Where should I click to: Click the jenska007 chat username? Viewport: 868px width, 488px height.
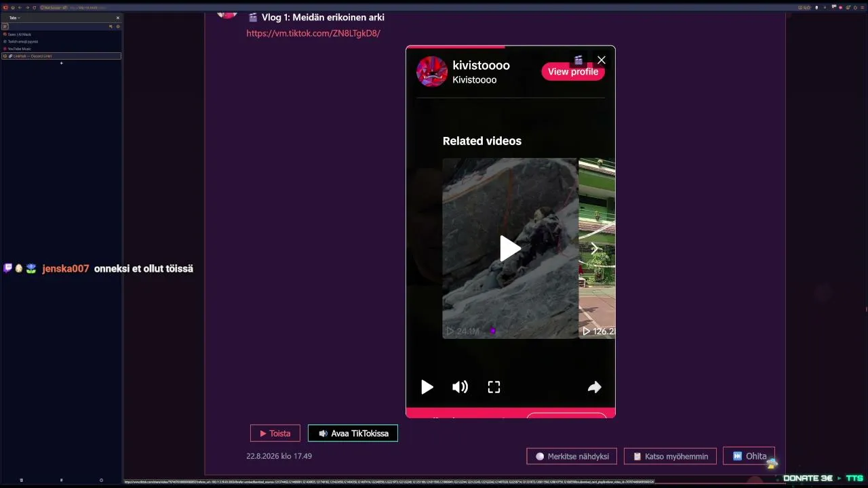66,268
